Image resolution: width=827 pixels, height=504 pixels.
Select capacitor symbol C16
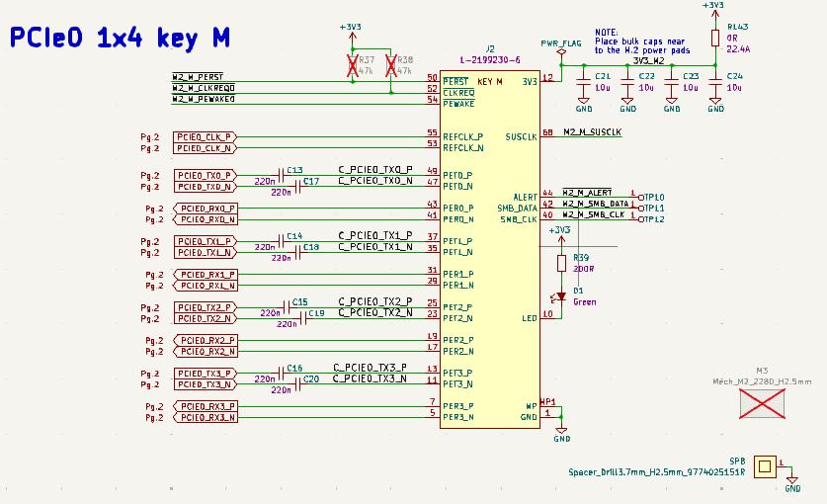[x=282, y=374]
